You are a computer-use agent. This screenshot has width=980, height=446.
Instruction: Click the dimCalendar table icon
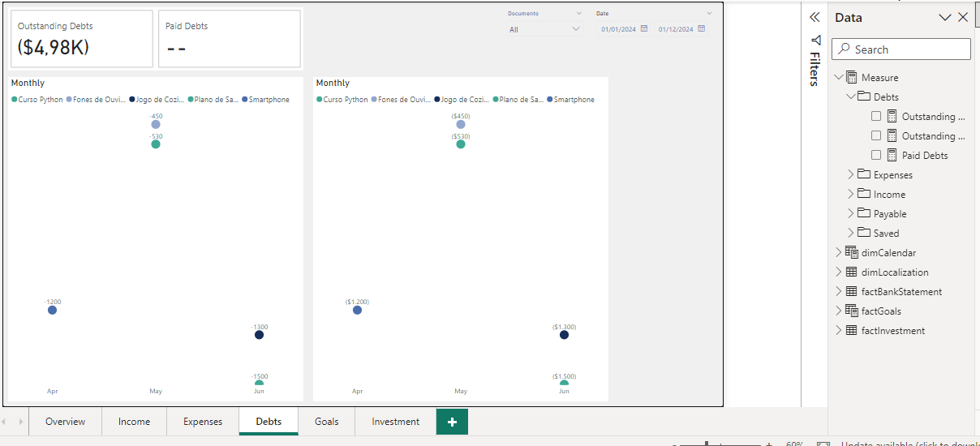pyautogui.click(x=851, y=252)
